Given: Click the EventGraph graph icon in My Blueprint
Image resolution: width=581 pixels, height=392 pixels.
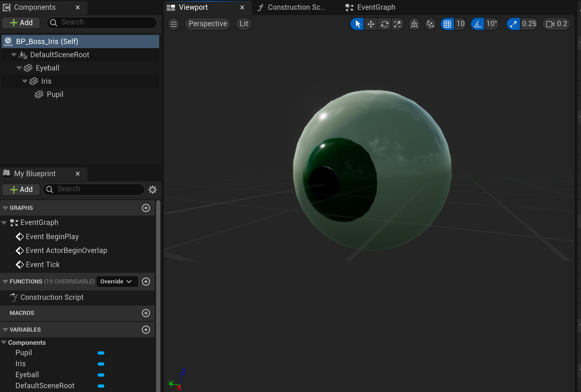Looking at the screenshot, I should (x=14, y=223).
